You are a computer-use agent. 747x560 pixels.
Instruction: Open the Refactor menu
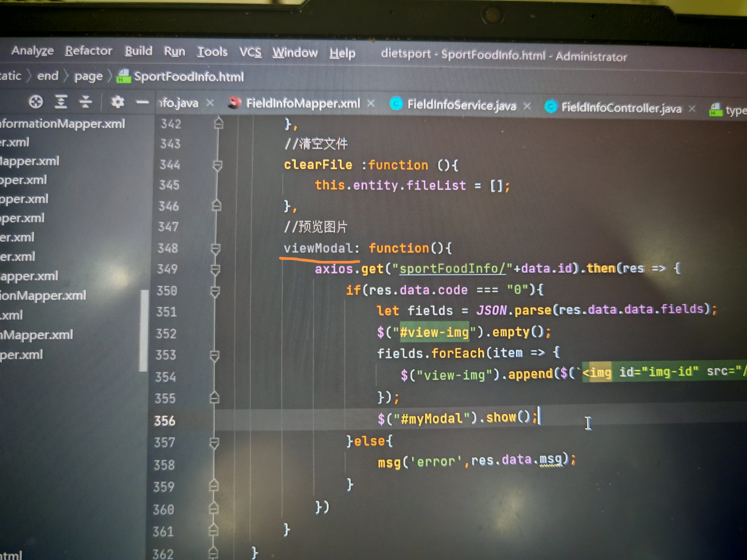tap(88, 51)
